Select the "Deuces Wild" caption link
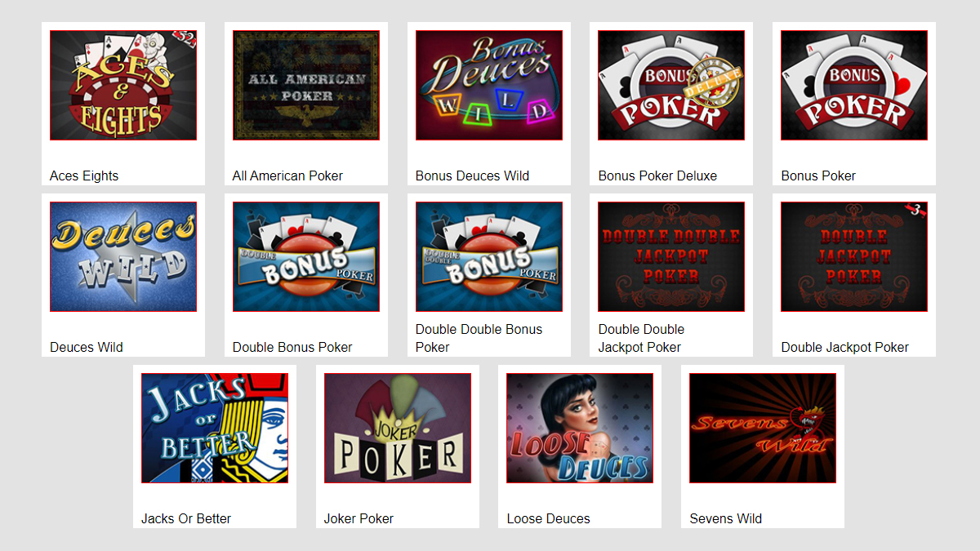 pos(87,347)
